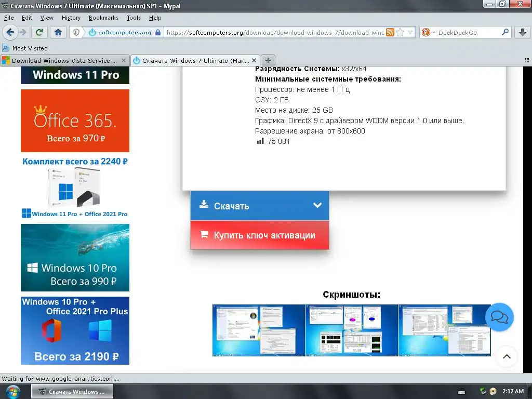Open the View menu
The image size is (532, 399).
[x=47, y=18]
